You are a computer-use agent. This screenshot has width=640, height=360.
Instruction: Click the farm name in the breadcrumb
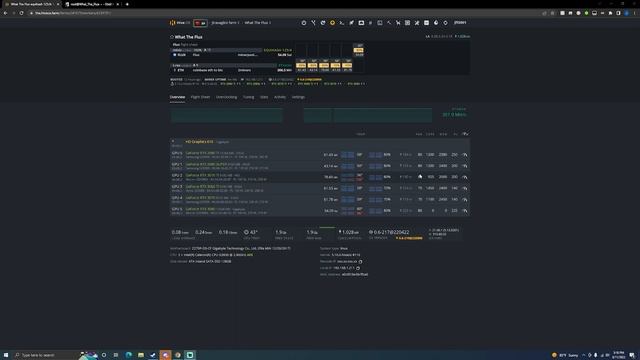[225, 23]
